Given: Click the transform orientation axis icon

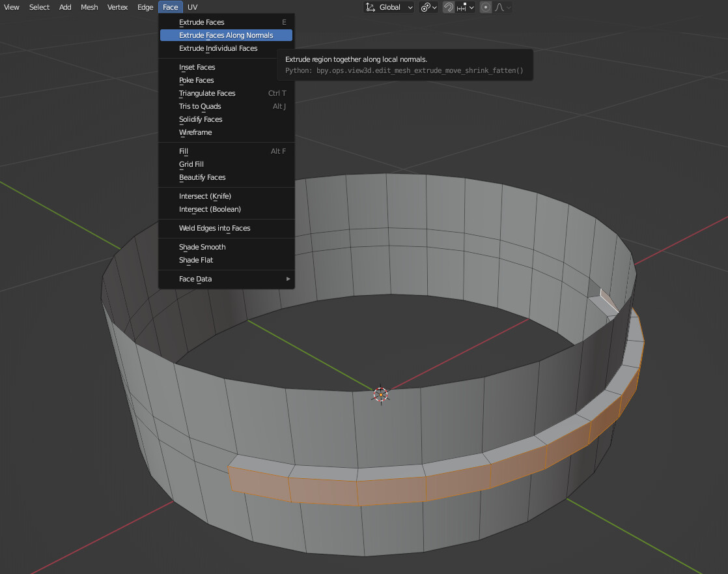Looking at the screenshot, I should click(371, 7).
